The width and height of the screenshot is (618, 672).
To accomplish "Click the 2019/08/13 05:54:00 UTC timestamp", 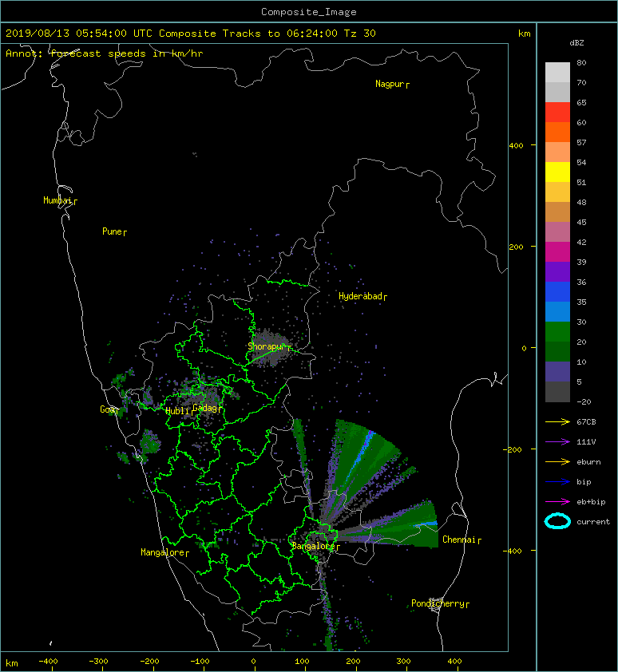I will (79, 34).
